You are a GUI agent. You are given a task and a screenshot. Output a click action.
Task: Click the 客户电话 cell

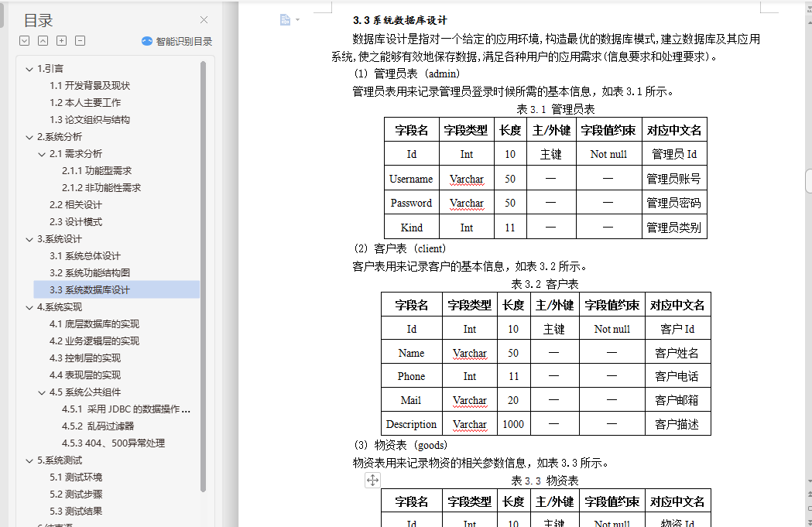pos(677,376)
